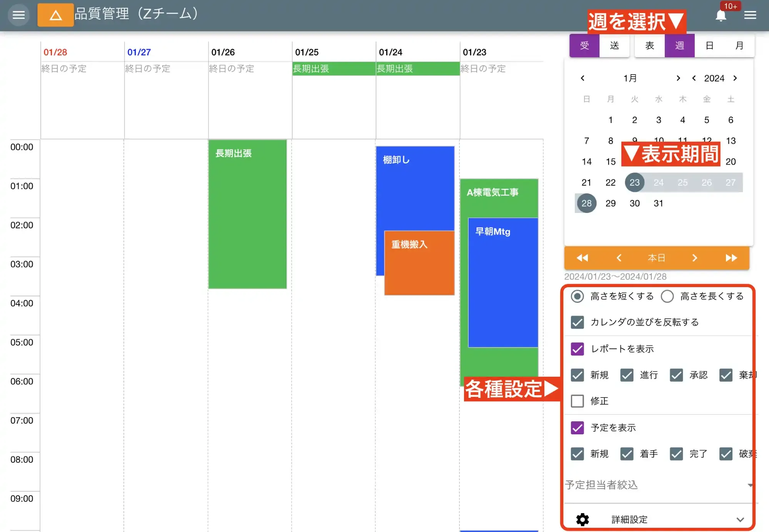Select the 送 tab
The height and width of the screenshot is (532, 769).
point(614,45)
